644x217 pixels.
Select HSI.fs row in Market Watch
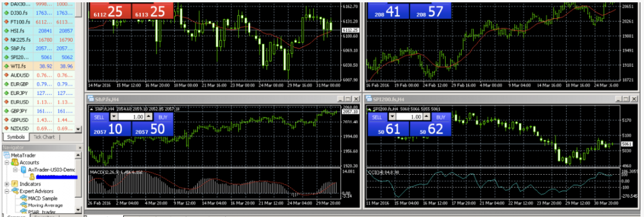coord(38,30)
